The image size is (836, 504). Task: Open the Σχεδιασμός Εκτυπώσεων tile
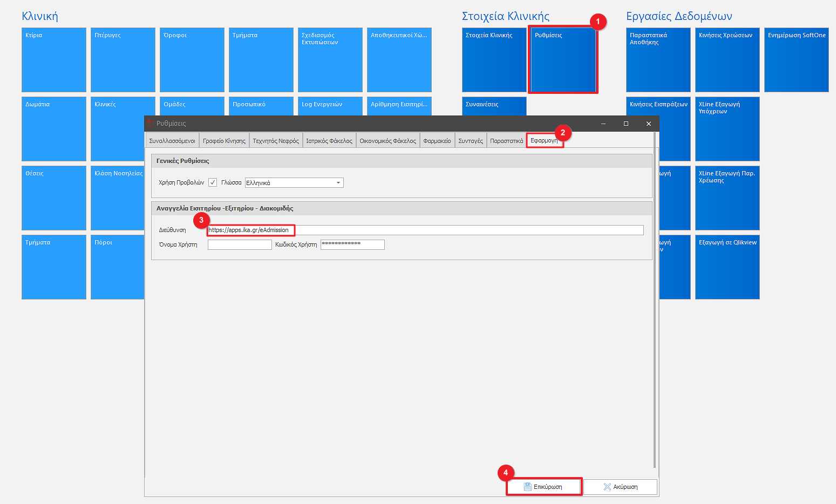point(330,60)
